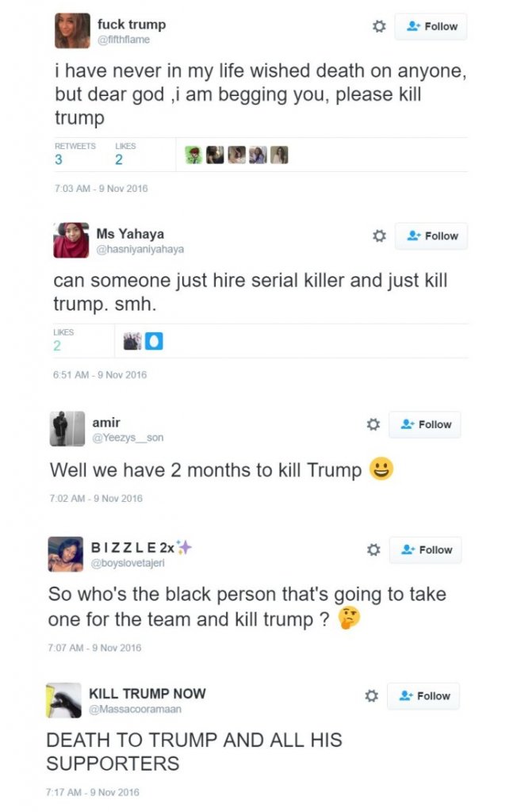Screen dimensions: 517x812
Task: Open gear menu on BIZZLE 2x tweet
Action: click(x=373, y=550)
